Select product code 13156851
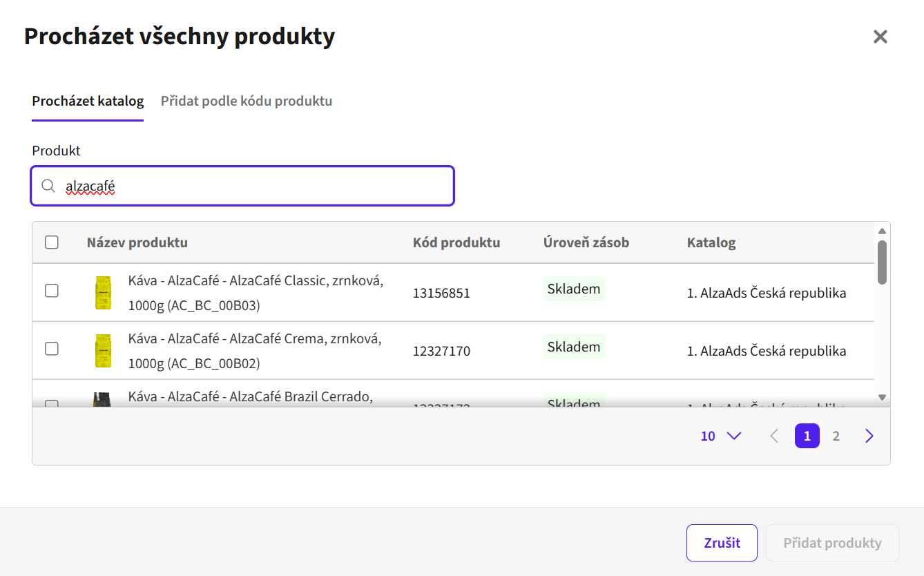The width and height of the screenshot is (924, 576). (x=441, y=293)
